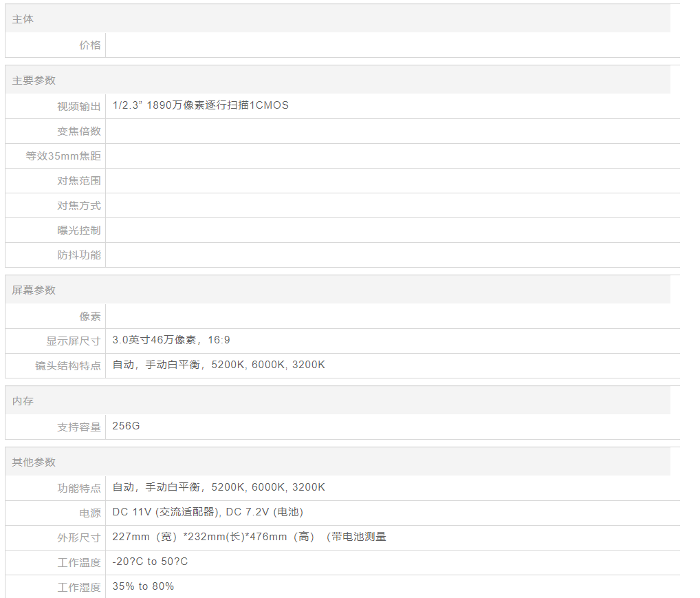Click the 1890万像素逐行扫描1CMOS value text
700x598 pixels.
200,105
